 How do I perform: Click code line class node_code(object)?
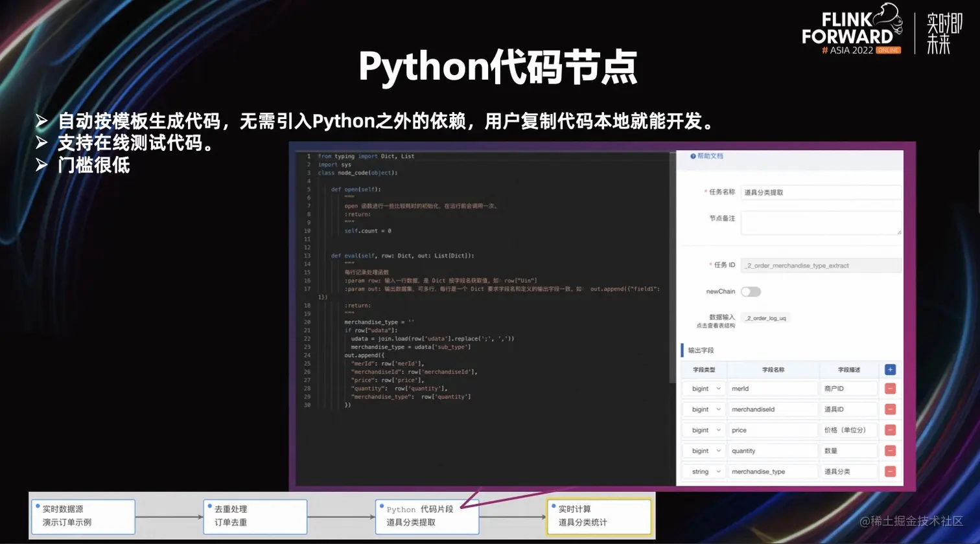[x=358, y=173]
